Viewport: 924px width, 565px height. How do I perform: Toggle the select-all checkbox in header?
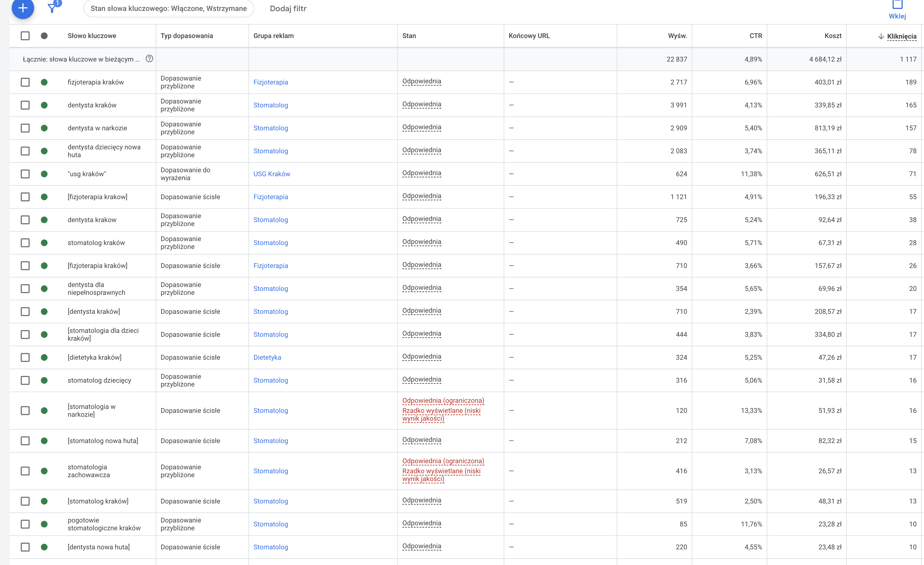click(25, 36)
